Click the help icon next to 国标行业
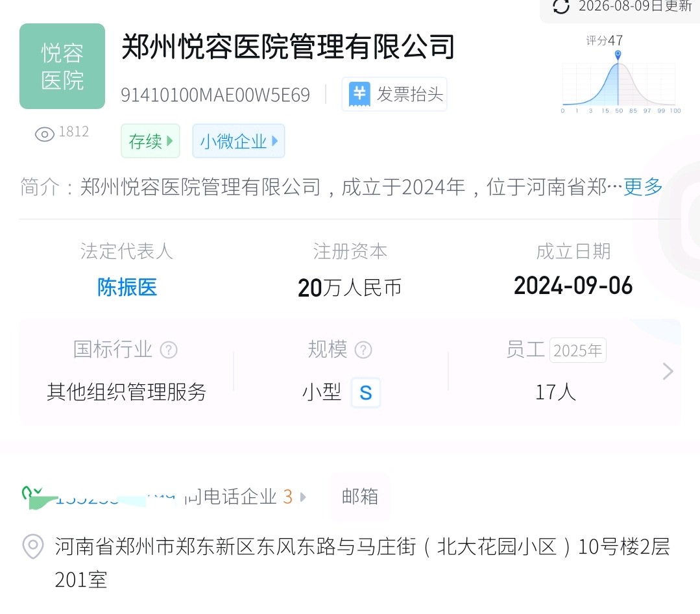This screenshot has width=700, height=614. [169, 350]
